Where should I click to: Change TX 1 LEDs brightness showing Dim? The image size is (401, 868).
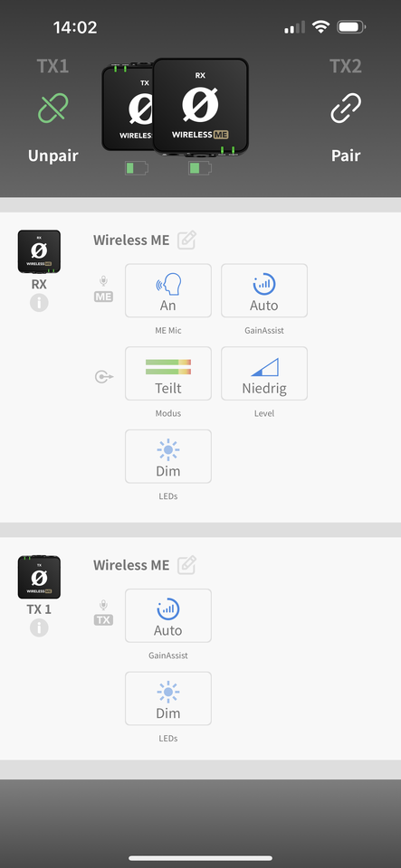(168, 699)
